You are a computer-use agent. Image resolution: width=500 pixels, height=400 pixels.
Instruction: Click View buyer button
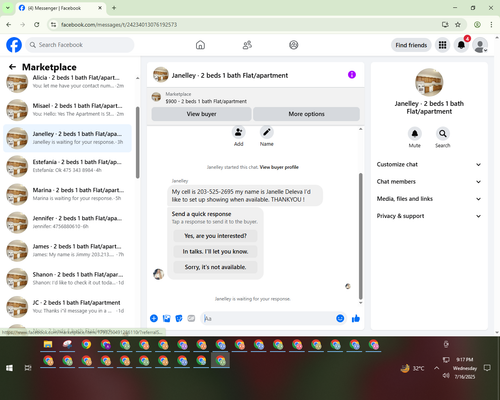pos(201,114)
